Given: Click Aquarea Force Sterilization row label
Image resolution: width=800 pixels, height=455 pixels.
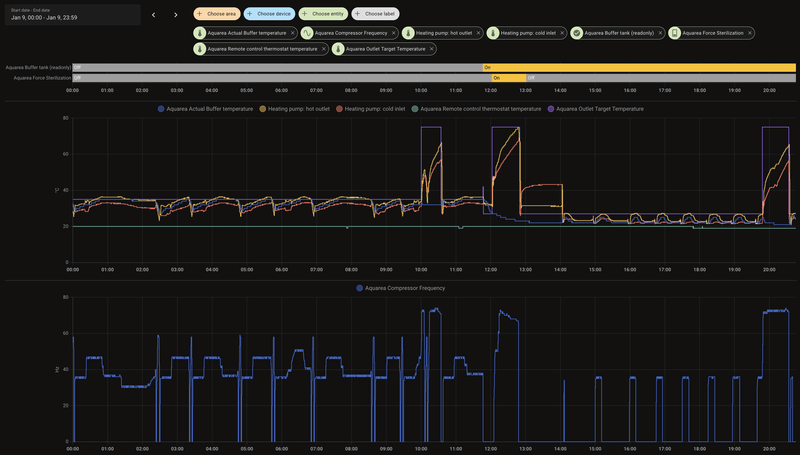Looking at the screenshot, I should tap(42, 78).
